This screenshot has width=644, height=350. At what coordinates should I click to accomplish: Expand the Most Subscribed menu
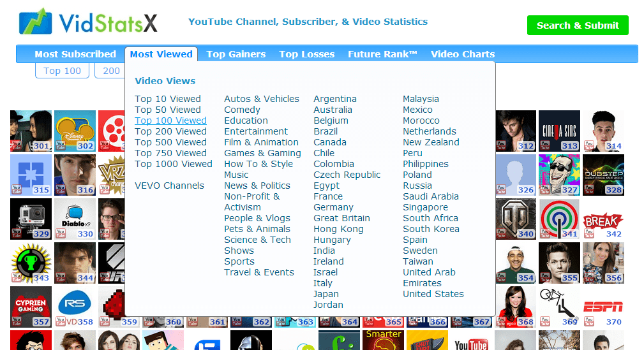pos(75,54)
